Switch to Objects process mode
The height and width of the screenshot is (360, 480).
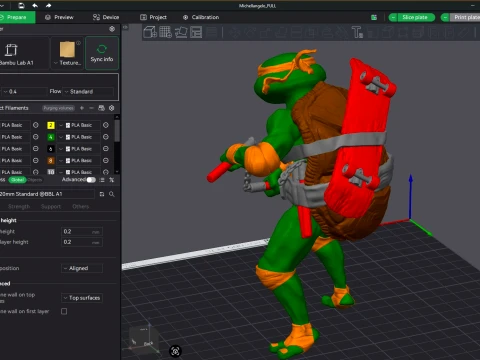34,180
